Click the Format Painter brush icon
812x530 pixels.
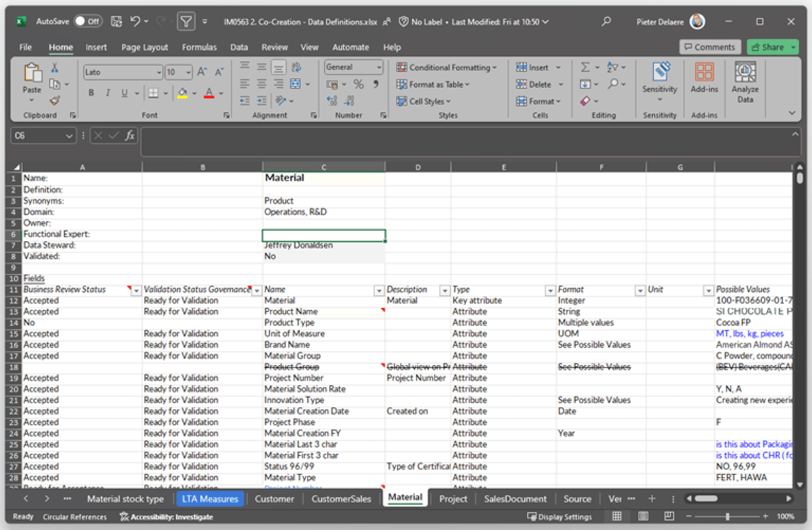55,101
